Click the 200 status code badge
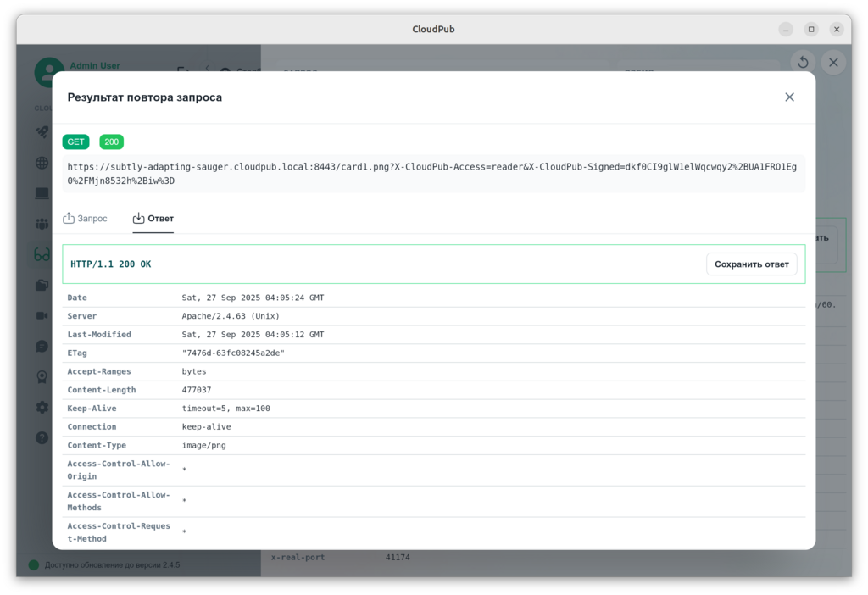This screenshot has width=868, height=595. point(111,142)
